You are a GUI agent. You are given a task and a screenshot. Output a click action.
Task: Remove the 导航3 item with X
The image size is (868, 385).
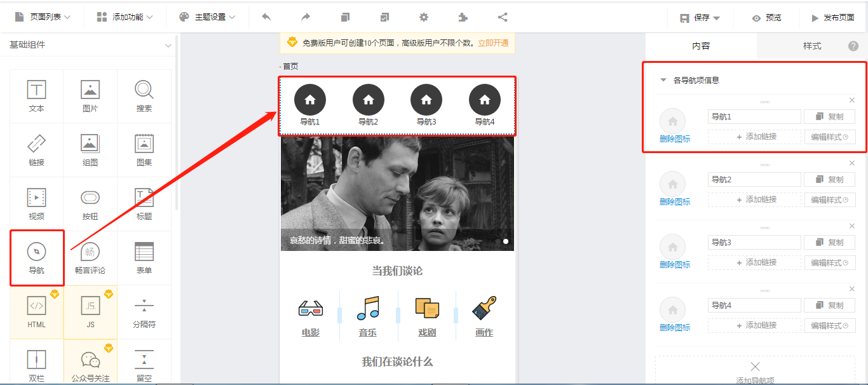[x=852, y=226]
